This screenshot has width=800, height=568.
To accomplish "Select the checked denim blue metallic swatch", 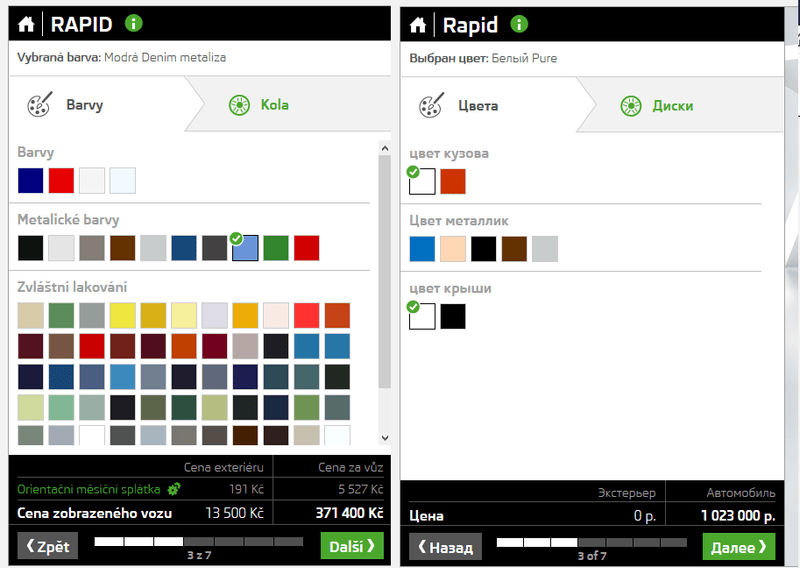I will click(x=245, y=248).
